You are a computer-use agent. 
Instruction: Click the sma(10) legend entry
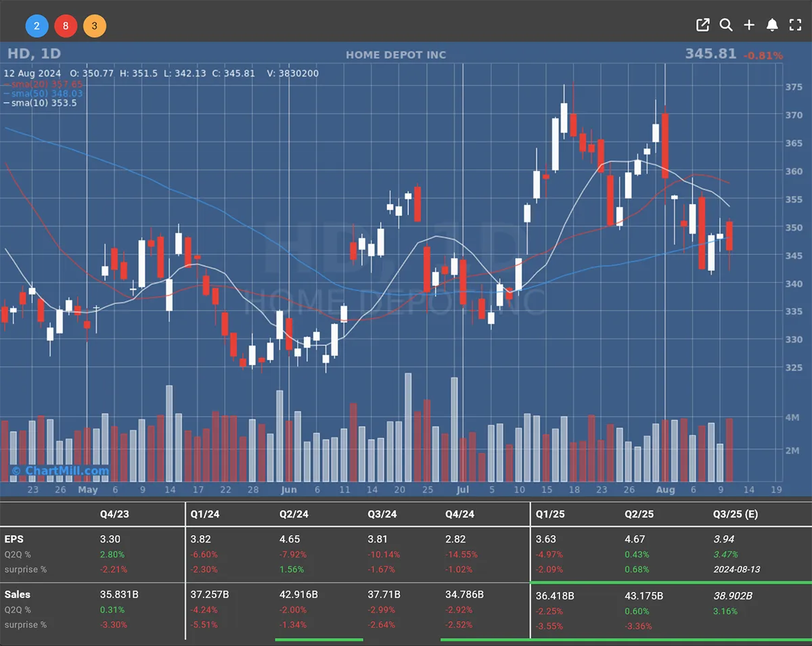pos(41,103)
